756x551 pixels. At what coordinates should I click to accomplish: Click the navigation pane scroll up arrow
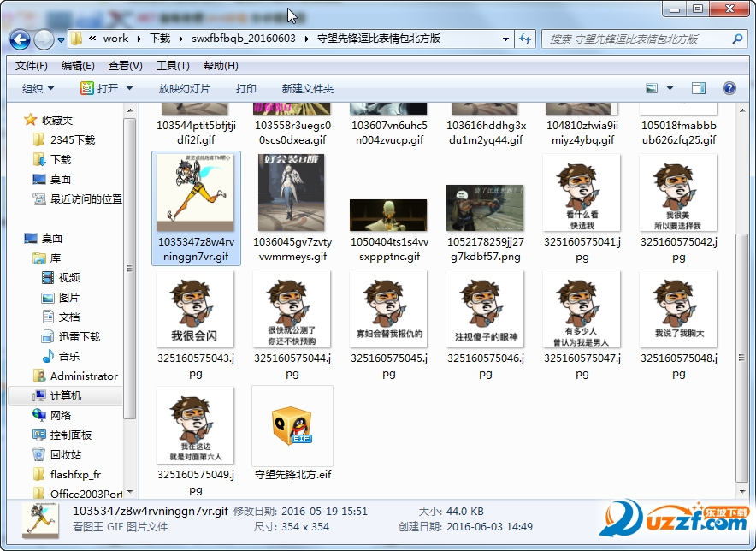pyautogui.click(x=129, y=111)
